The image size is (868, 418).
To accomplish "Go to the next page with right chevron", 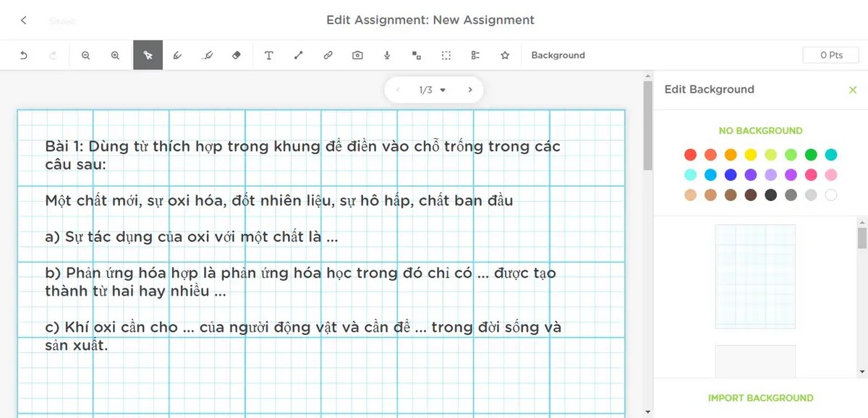I will (470, 90).
